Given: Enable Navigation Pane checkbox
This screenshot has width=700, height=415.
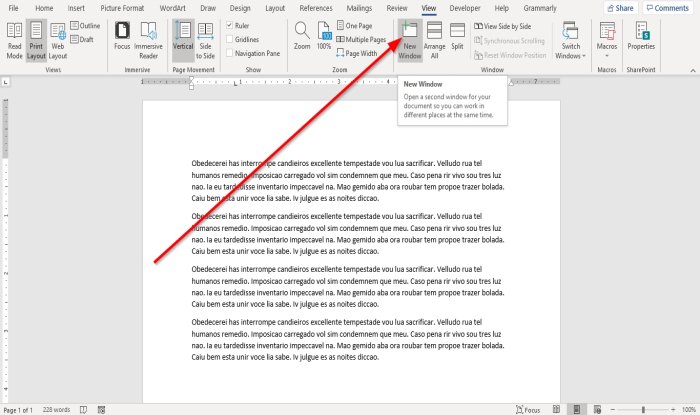Looking at the screenshot, I should tap(253, 53).
